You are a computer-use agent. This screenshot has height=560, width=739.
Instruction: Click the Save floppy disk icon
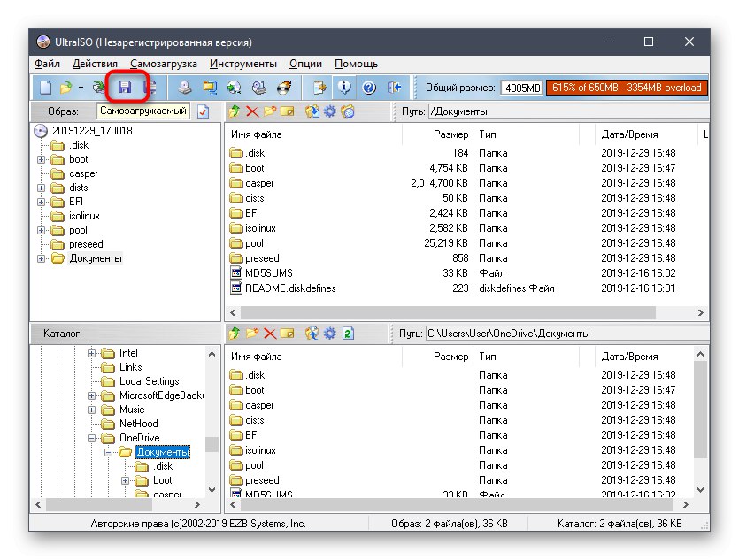pyautogui.click(x=125, y=88)
